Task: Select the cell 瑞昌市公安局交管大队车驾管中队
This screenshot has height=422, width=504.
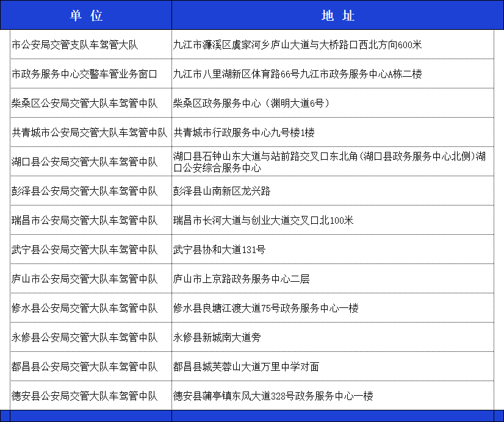Action: pos(91,220)
